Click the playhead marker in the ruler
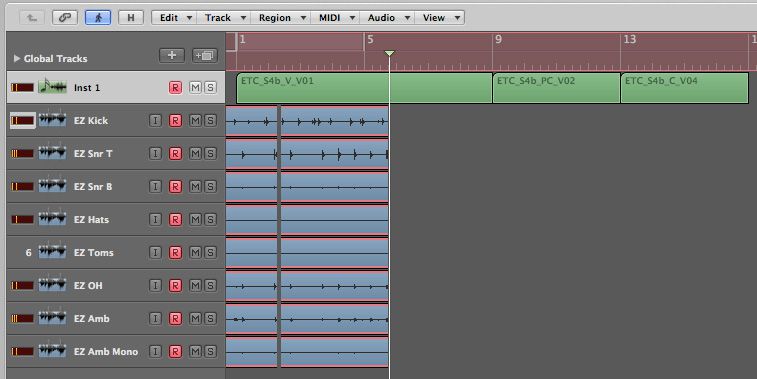The image size is (757, 379). point(389,53)
